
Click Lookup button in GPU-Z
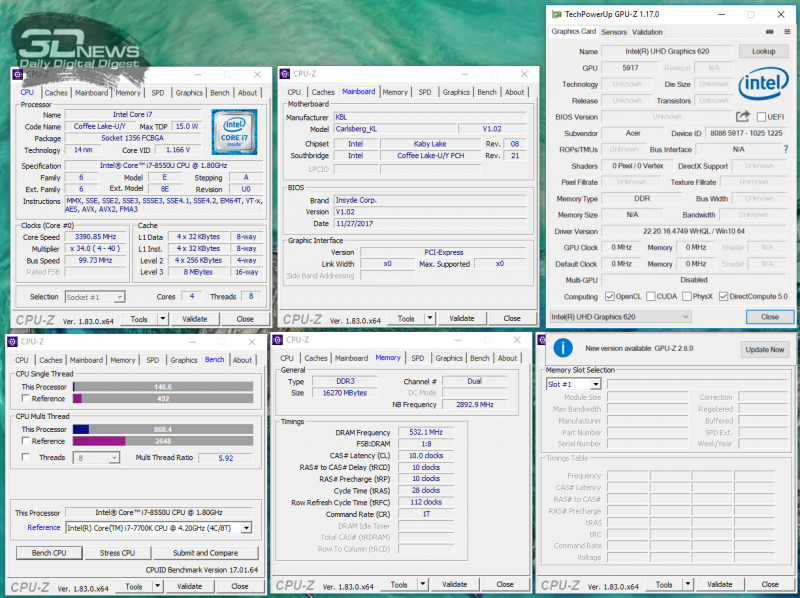(x=763, y=51)
